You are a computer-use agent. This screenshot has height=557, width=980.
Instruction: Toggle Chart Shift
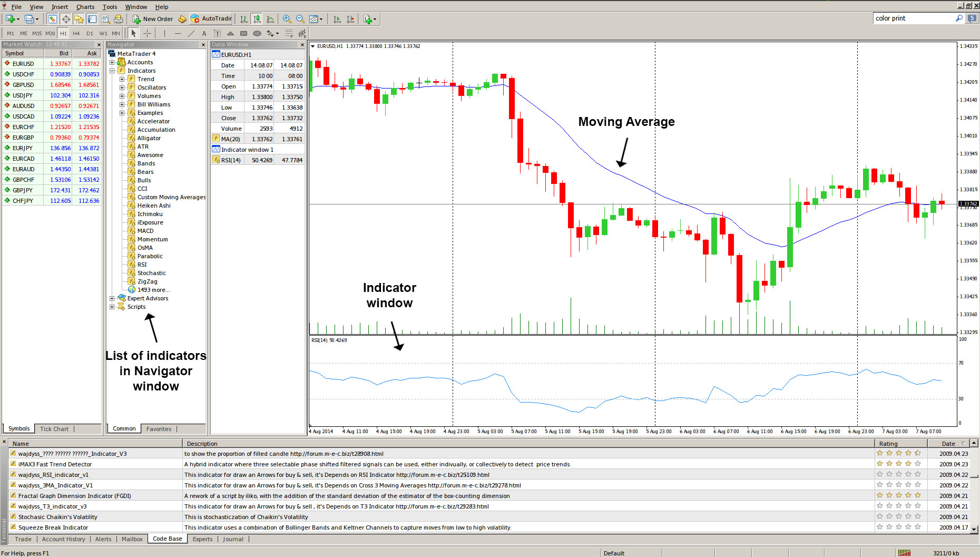coord(350,19)
